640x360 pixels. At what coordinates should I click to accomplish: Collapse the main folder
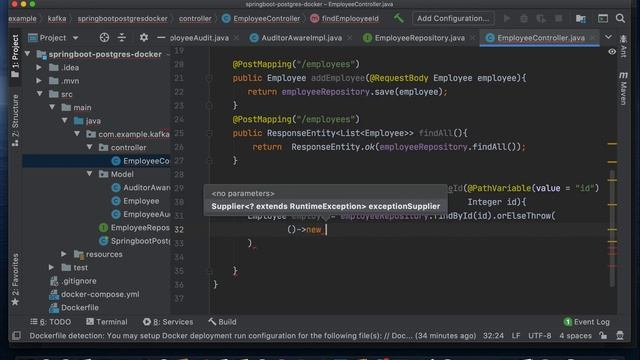pos(52,107)
